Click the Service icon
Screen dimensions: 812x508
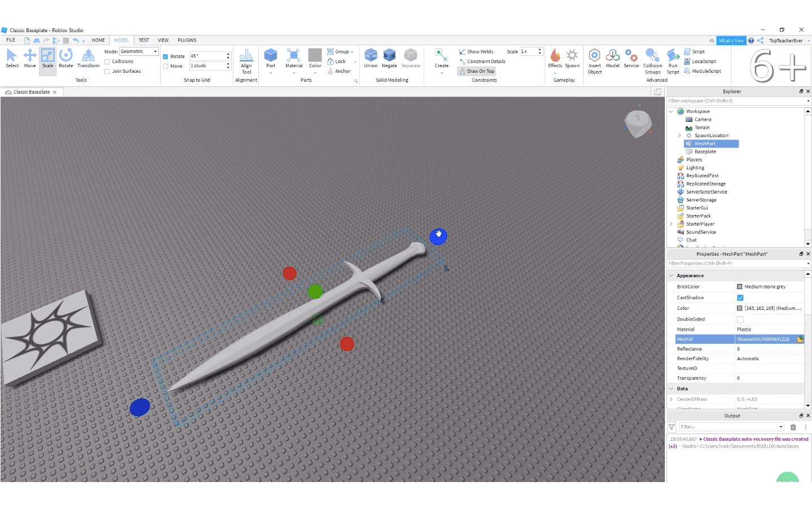click(x=632, y=59)
